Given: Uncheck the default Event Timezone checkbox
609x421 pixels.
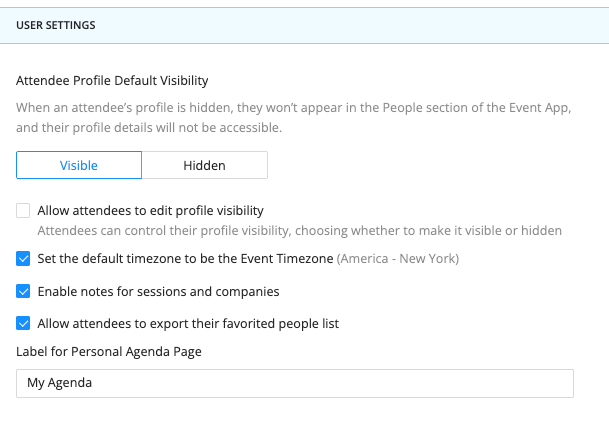Looking at the screenshot, I should coord(23,258).
